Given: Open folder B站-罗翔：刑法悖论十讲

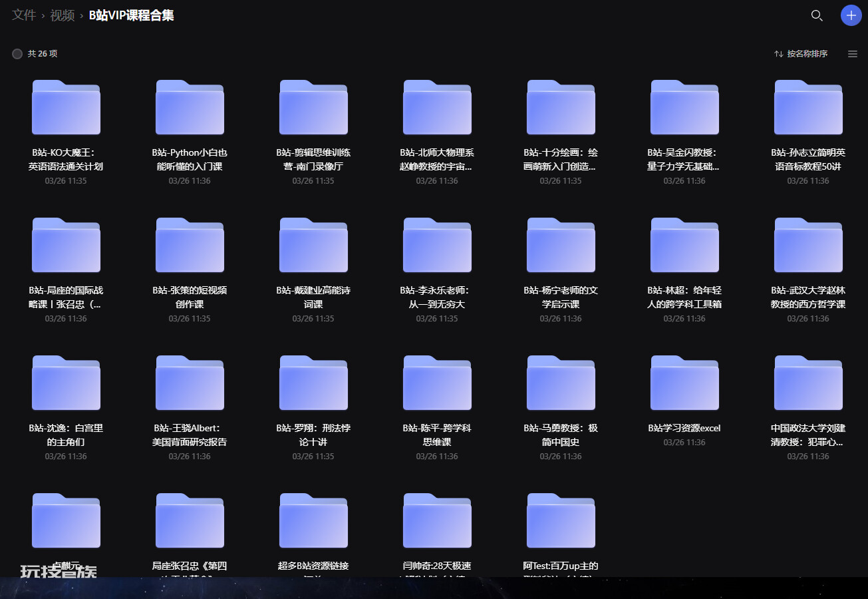Looking at the screenshot, I should (x=313, y=383).
